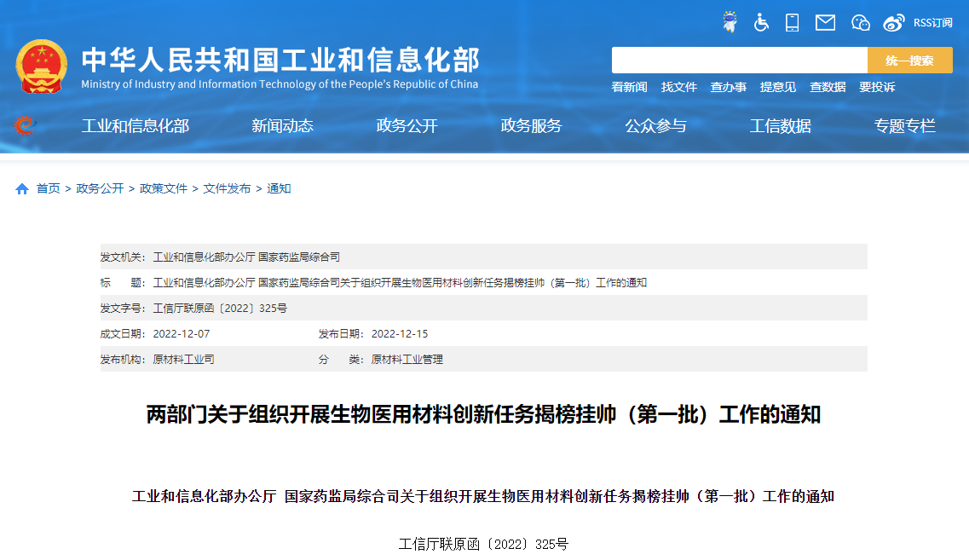This screenshot has width=969, height=560.
Task: Click the 发布日期 value 2022-12-15
Action: pos(400,334)
